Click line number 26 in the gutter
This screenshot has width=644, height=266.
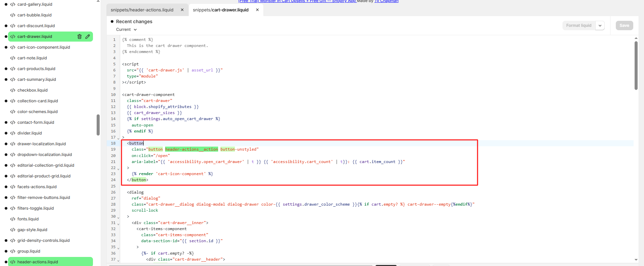pos(113,192)
